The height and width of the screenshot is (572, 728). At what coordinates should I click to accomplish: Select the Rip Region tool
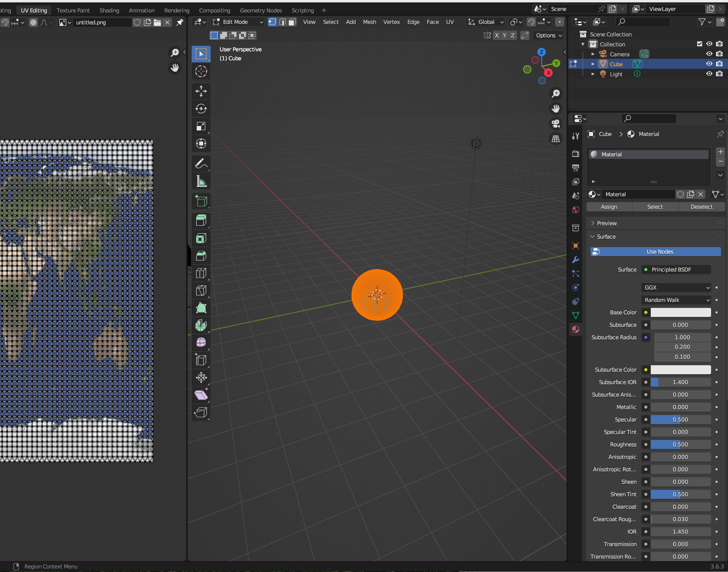201,412
